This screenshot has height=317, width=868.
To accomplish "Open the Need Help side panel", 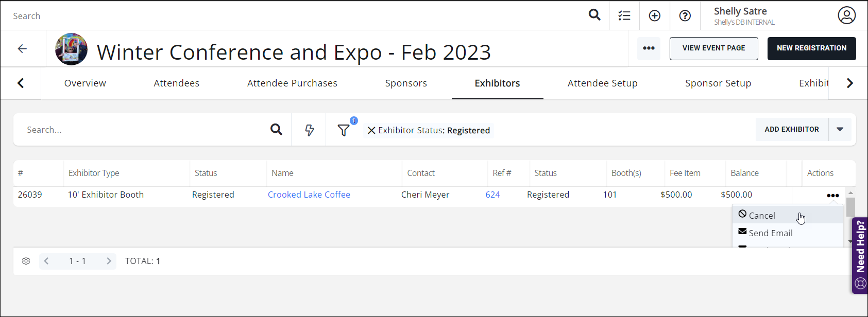I will coord(860,255).
